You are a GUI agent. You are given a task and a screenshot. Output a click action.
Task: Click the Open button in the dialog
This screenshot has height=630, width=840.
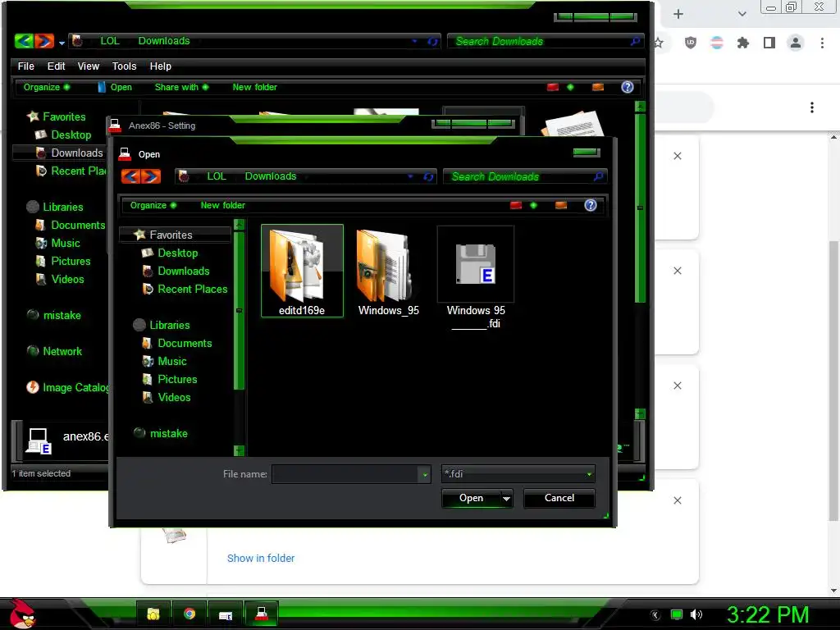(471, 498)
